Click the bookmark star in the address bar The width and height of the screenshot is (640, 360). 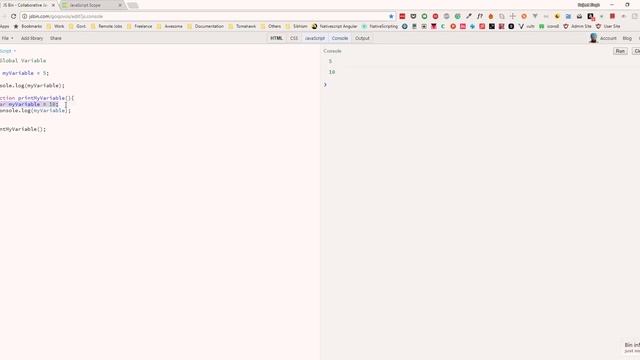(x=391, y=16)
